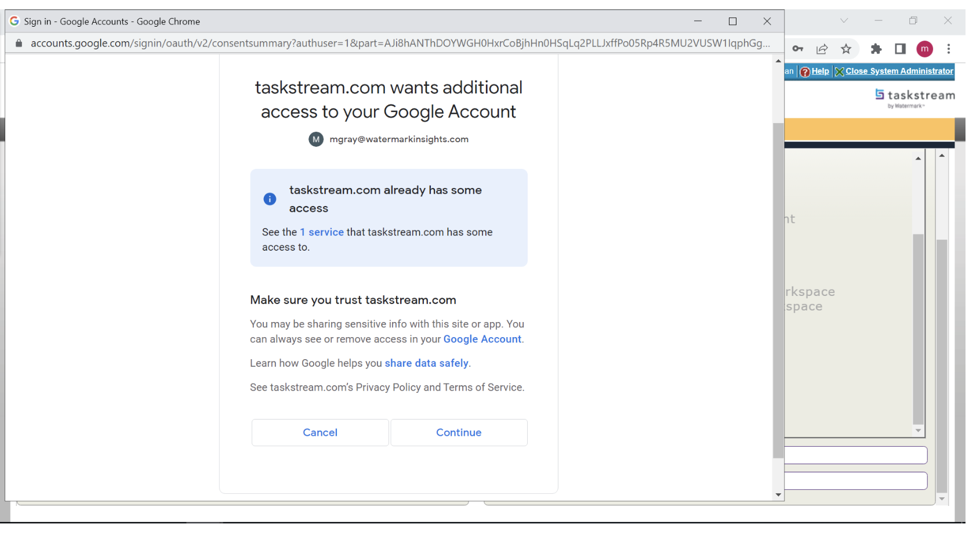Open the share data safely link
Viewport: 980px width, 535px height.
pyautogui.click(x=427, y=363)
